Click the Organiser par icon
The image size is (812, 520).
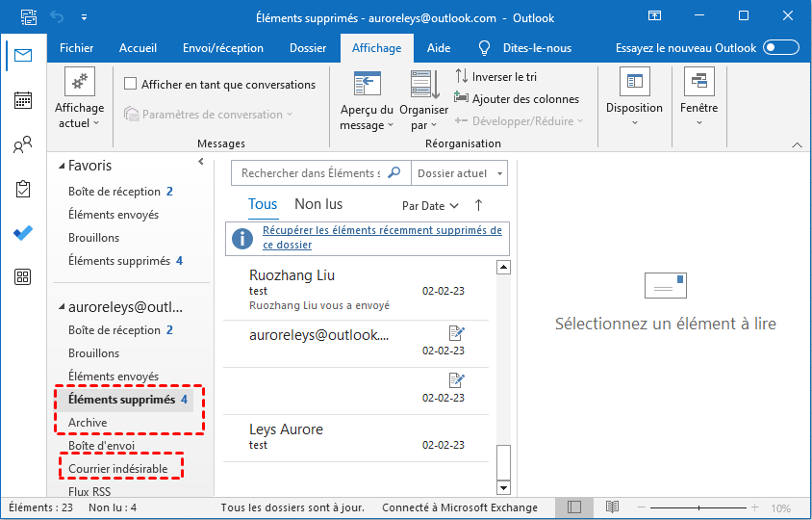[424, 85]
